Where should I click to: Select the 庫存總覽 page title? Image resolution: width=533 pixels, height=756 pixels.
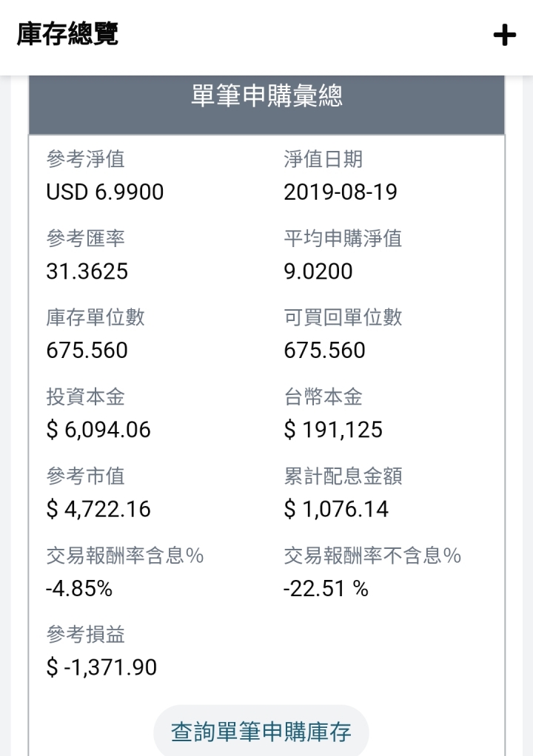(67, 34)
